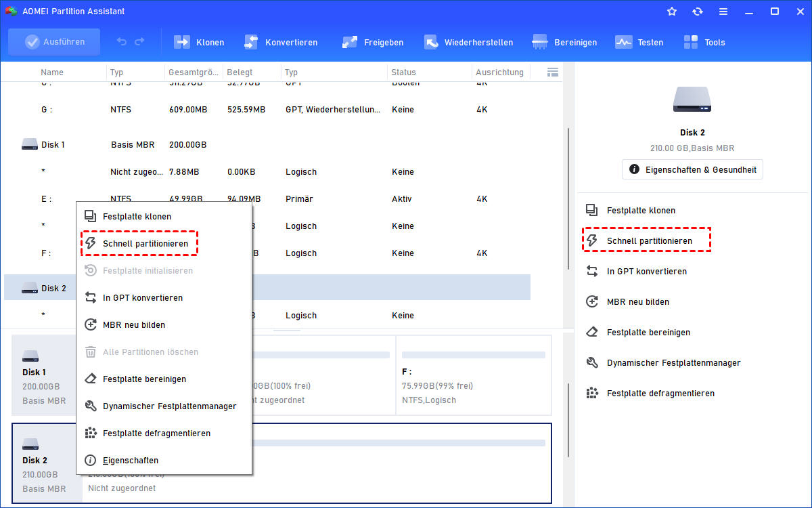Choose Festplatte bereinigen in context menu
The width and height of the screenshot is (812, 508).
click(164, 379)
